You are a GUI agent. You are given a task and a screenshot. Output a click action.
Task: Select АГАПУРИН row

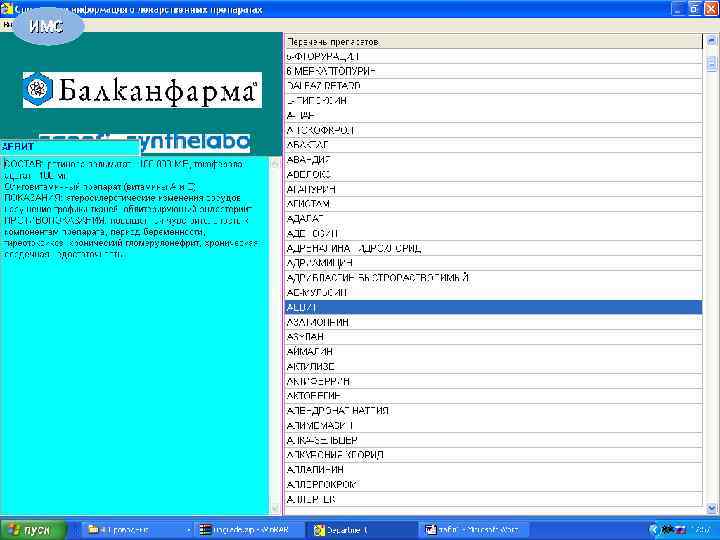pyautogui.click(x=493, y=189)
